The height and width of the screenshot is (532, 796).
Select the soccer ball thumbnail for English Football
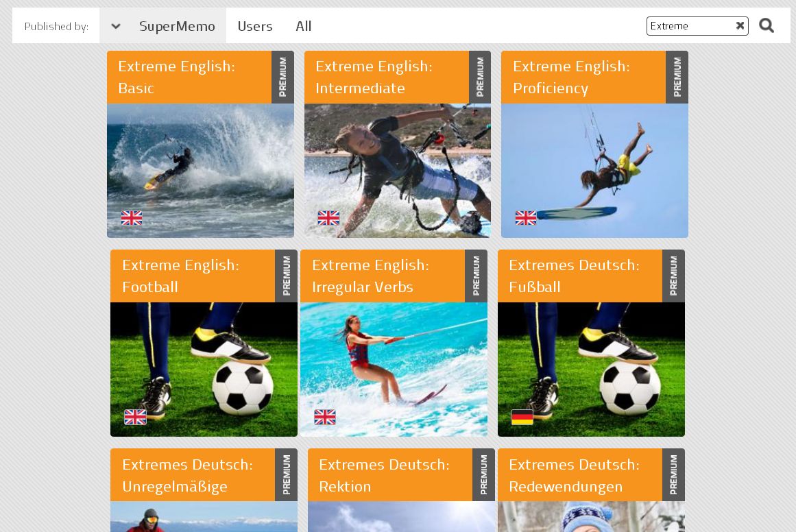pos(204,370)
